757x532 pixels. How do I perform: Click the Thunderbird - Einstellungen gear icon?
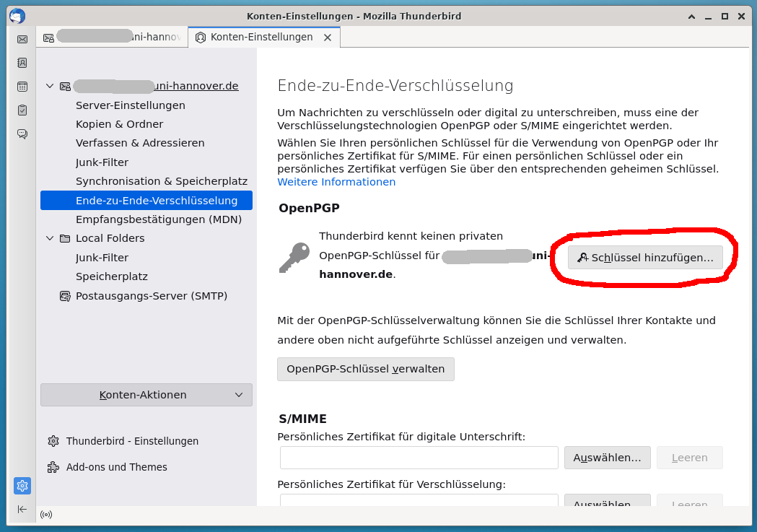[x=53, y=441]
